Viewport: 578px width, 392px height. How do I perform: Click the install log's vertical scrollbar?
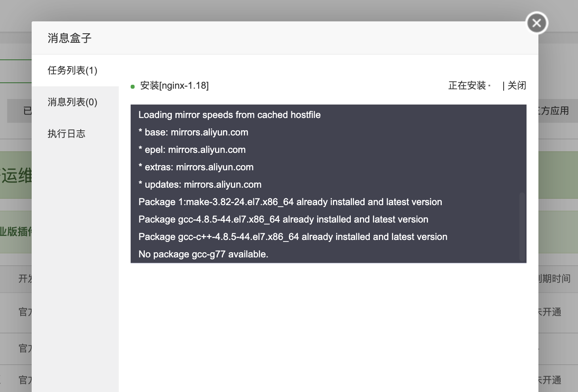522,226
